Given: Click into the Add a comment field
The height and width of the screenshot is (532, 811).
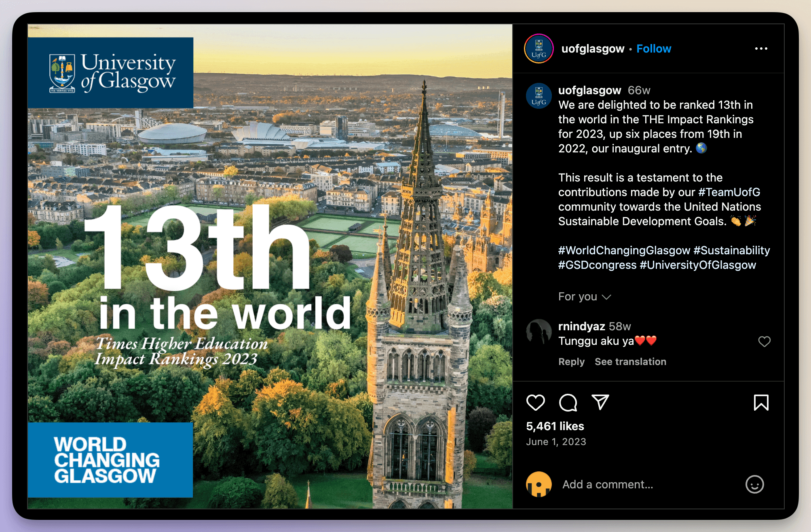Looking at the screenshot, I should [x=647, y=484].
